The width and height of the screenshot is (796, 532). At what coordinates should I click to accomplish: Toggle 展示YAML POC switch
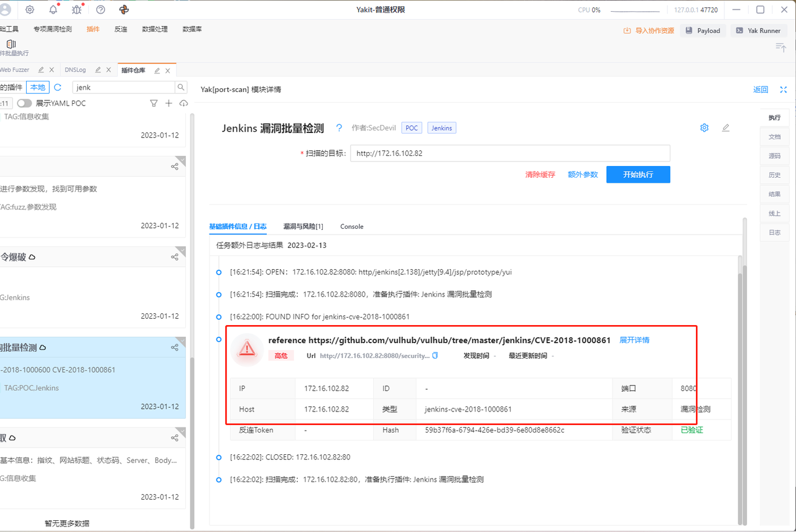coord(24,103)
